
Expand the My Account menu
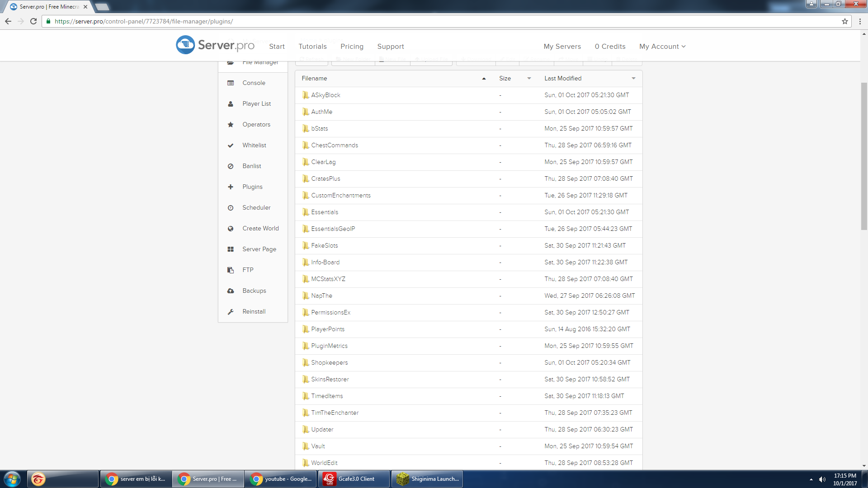662,47
